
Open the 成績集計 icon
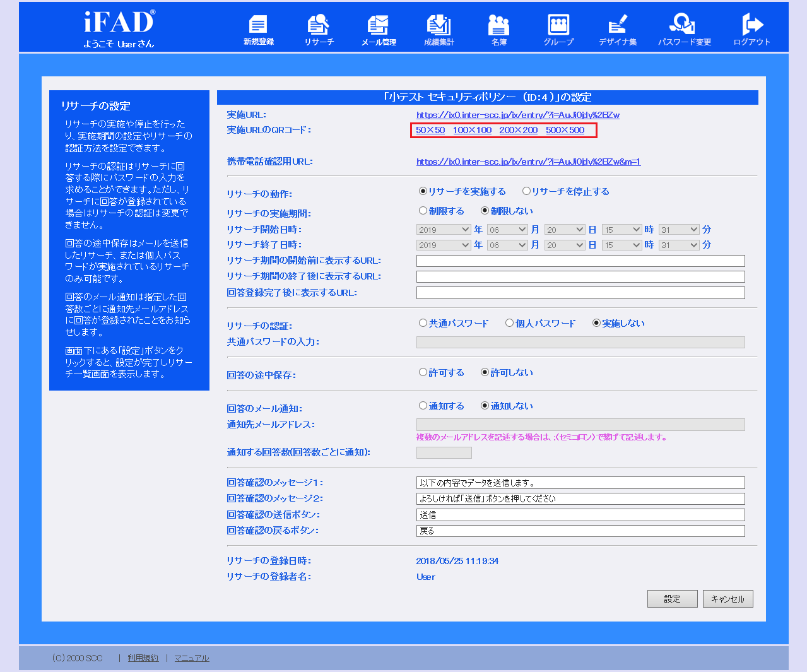439,30
